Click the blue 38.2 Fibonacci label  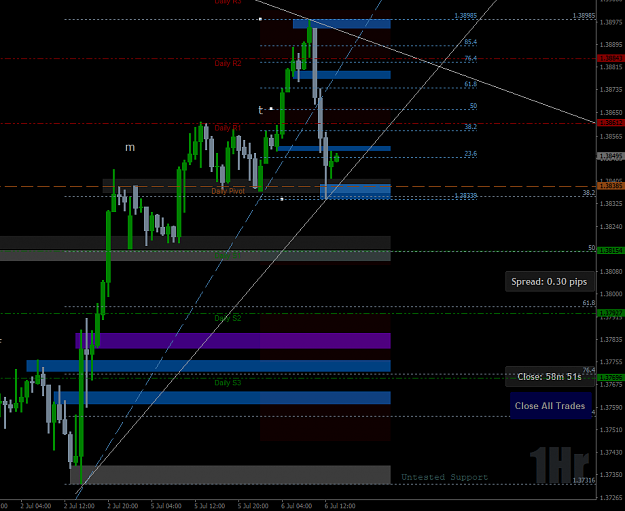click(x=471, y=127)
